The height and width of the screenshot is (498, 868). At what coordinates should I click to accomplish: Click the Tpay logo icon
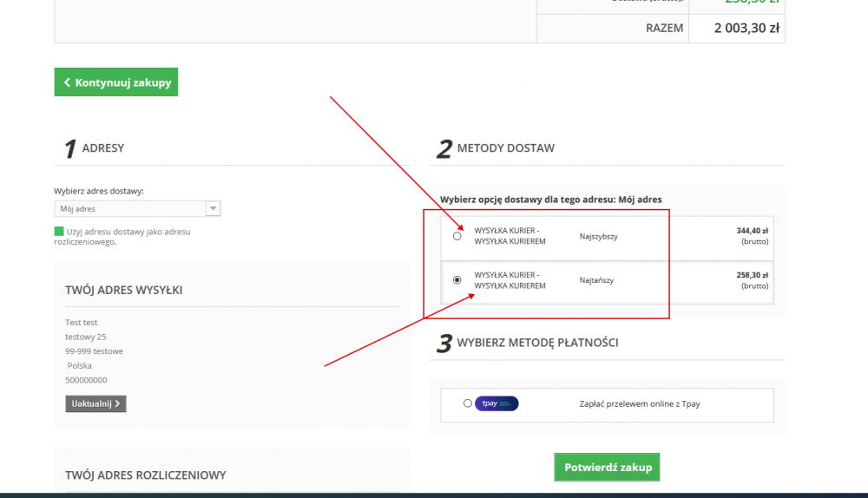496,403
